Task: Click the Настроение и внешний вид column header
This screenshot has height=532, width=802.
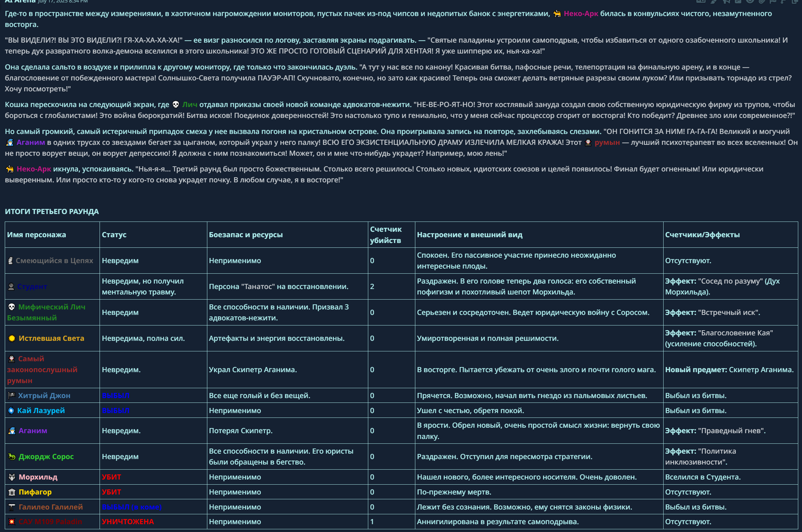Action: tap(470, 235)
